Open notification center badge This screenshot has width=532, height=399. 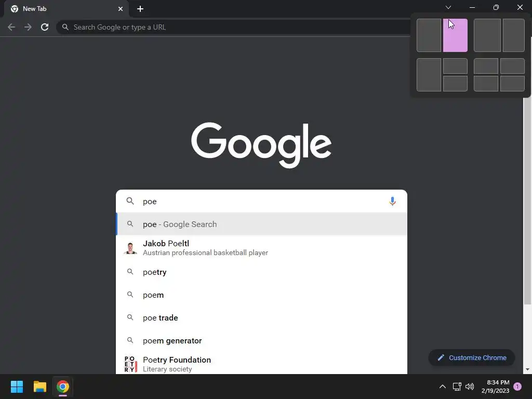[517, 387]
